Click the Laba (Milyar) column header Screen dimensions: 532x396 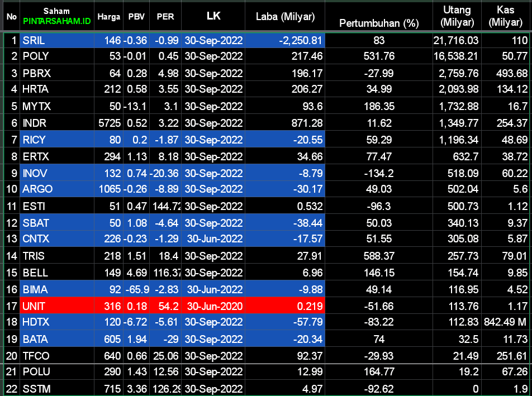[x=284, y=17]
